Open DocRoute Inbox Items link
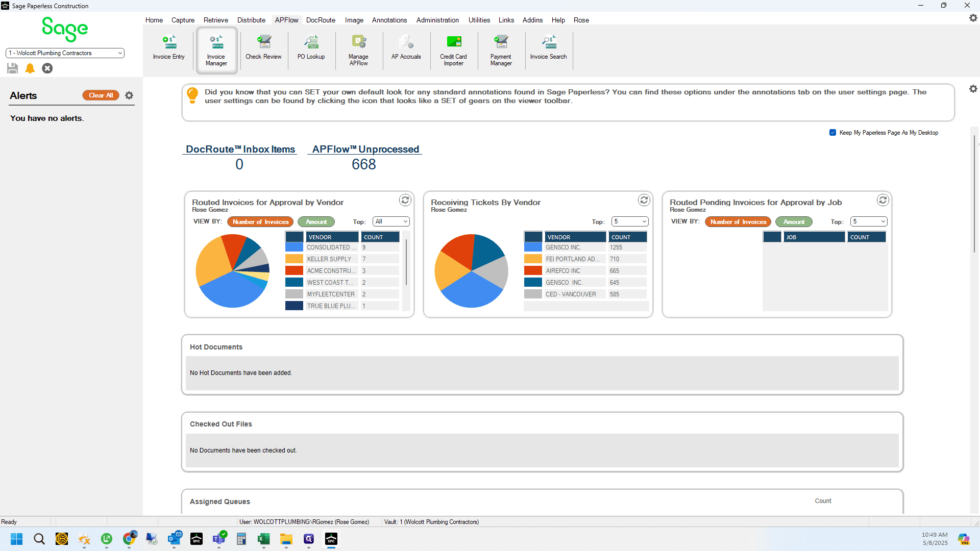The width and height of the screenshot is (980, 551). click(x=240, y=149)
